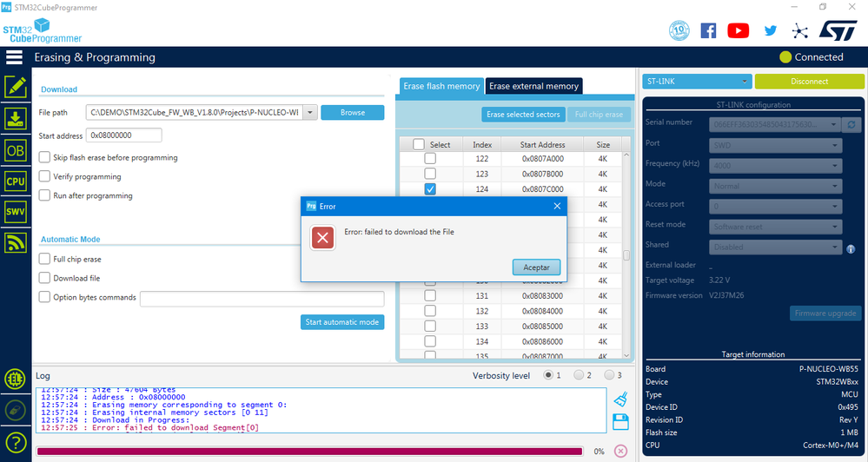Close the Error dialog with X
This screenshot has width=868, height=462.
point(557,206)
